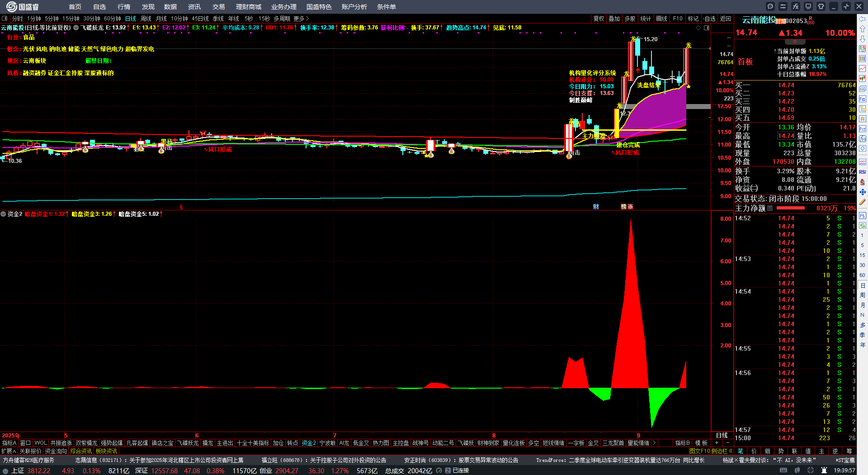
Task: Click the 涨 marker on the chart axis
Action: tap(630, 207)
